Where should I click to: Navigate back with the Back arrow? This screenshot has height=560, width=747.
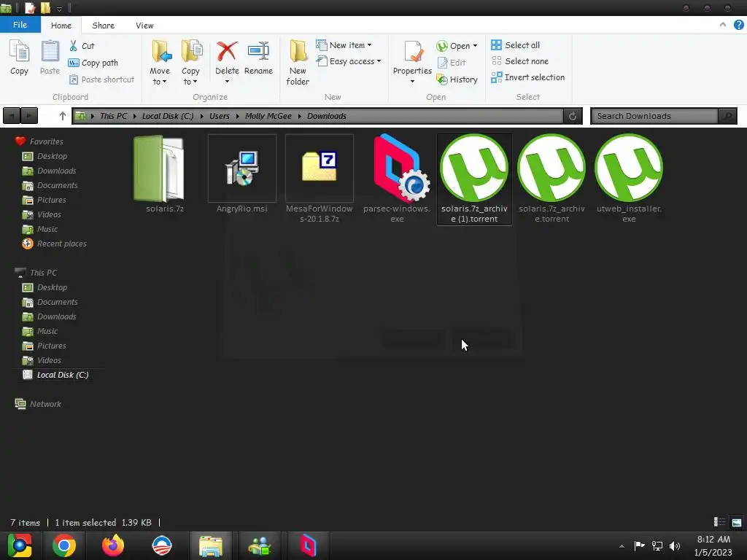(12, 116)
